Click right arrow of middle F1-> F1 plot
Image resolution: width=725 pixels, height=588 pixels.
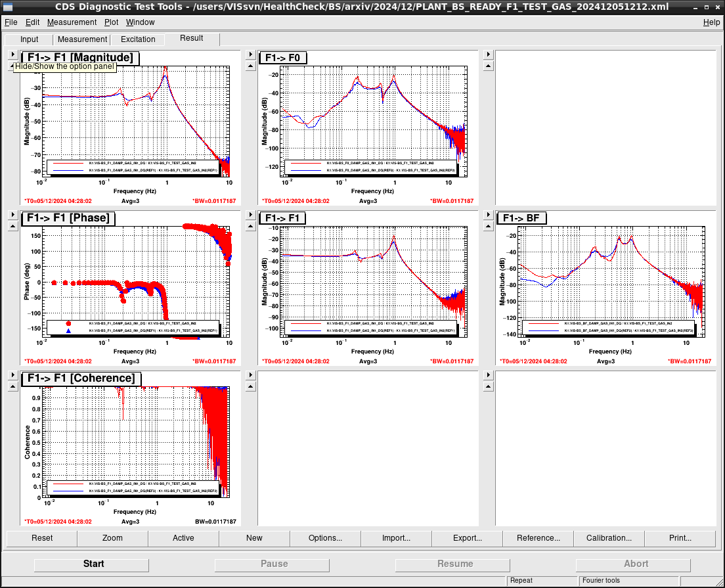(x=251, y=215)
